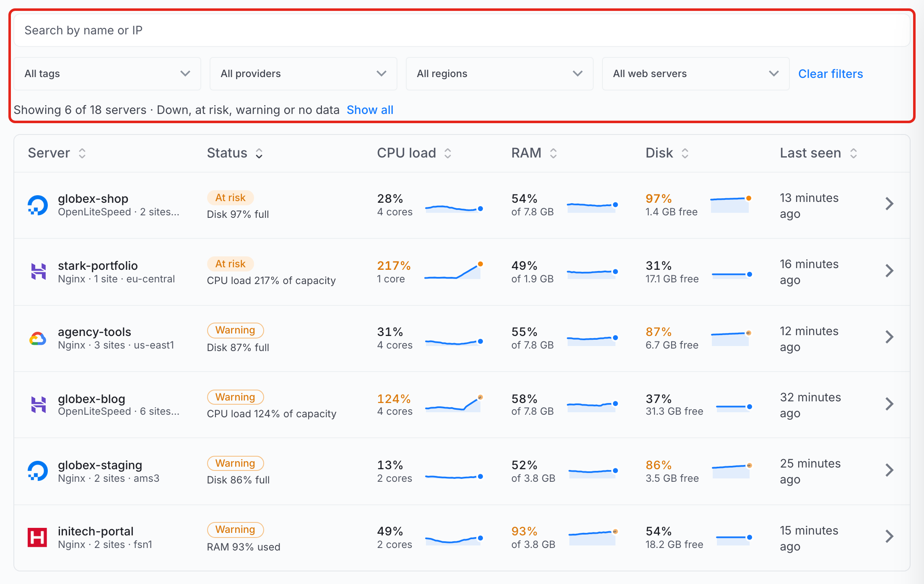Click the globex-shop disk usage sparkline
The image size is (924, 584).
point(731,204)
